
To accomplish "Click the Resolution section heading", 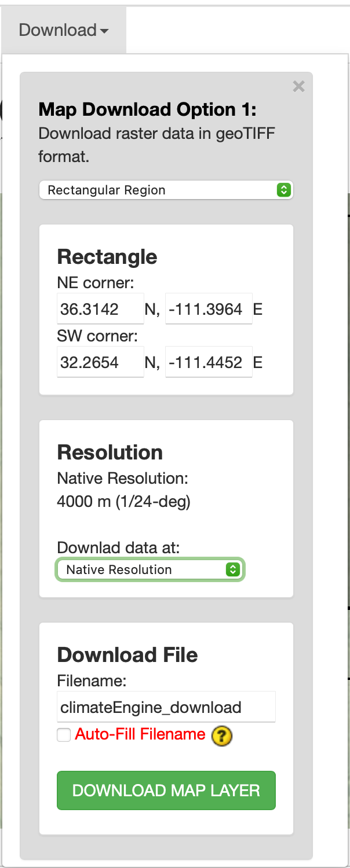I will click(110, 452).
